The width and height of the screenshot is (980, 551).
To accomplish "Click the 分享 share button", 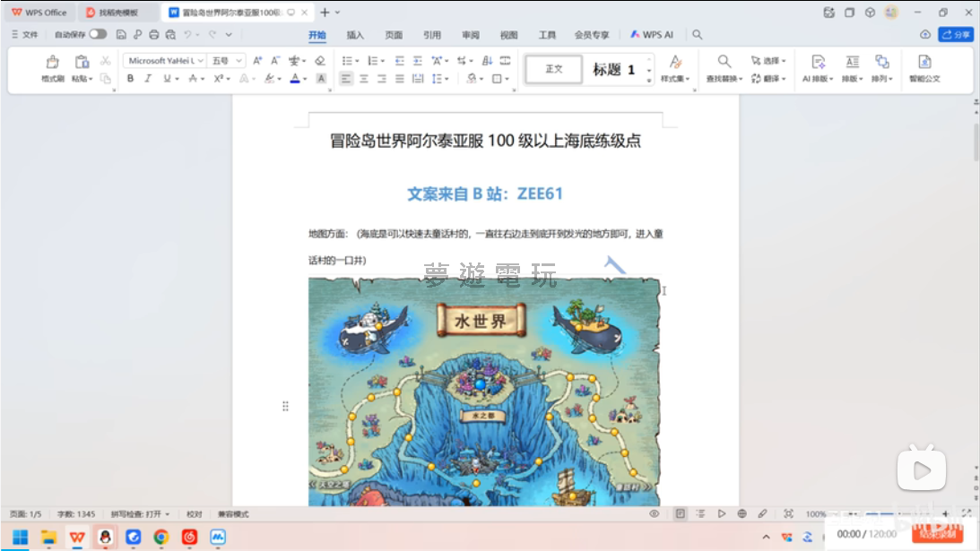I will click(x=956, y=35).
